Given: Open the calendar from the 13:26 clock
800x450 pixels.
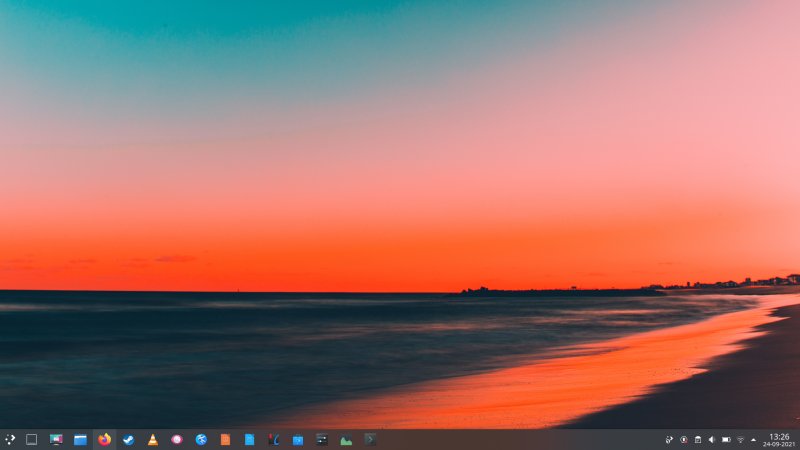Looking at the screenshot, I should click(x=779, y=440).
